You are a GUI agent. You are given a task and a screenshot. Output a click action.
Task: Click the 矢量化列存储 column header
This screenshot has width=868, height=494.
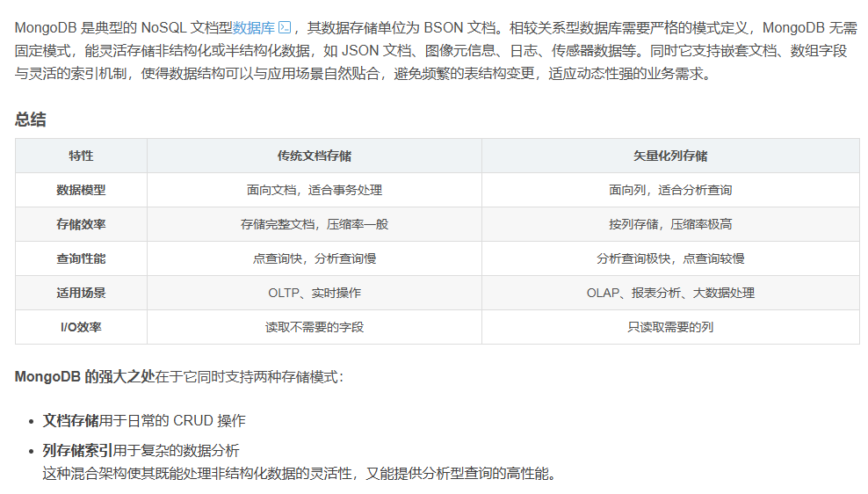(670, 156)
